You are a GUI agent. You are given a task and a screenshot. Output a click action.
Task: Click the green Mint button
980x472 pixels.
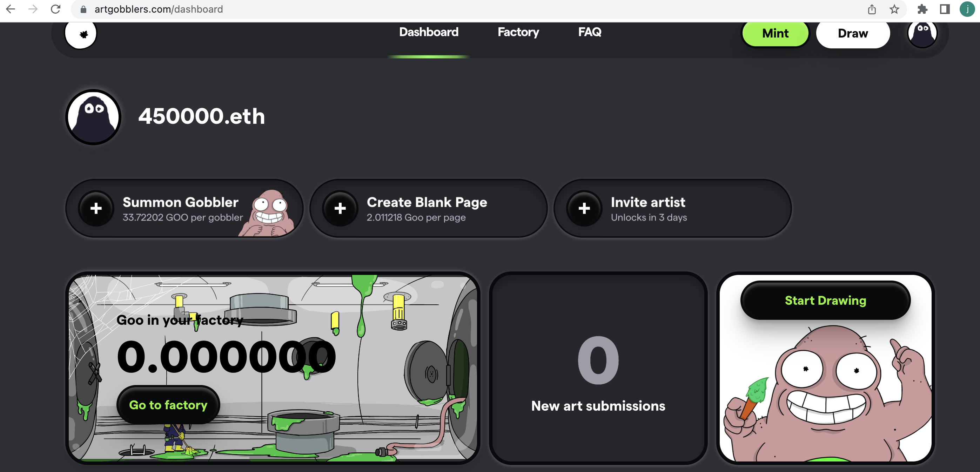click(775, 33)
